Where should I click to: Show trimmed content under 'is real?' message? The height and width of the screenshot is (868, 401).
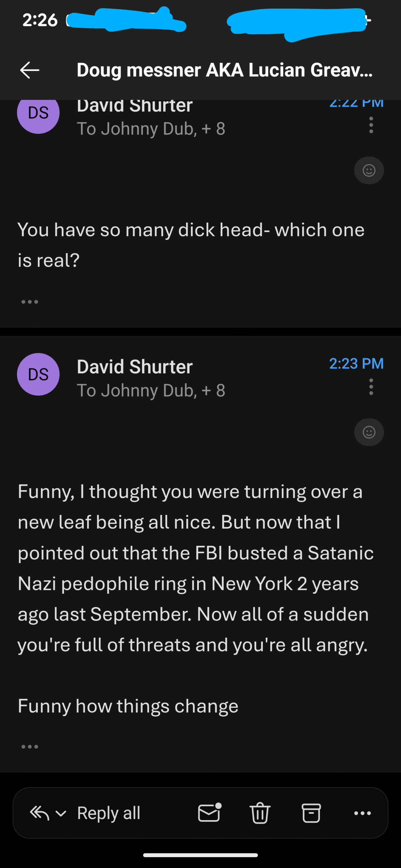click(30, 302)
